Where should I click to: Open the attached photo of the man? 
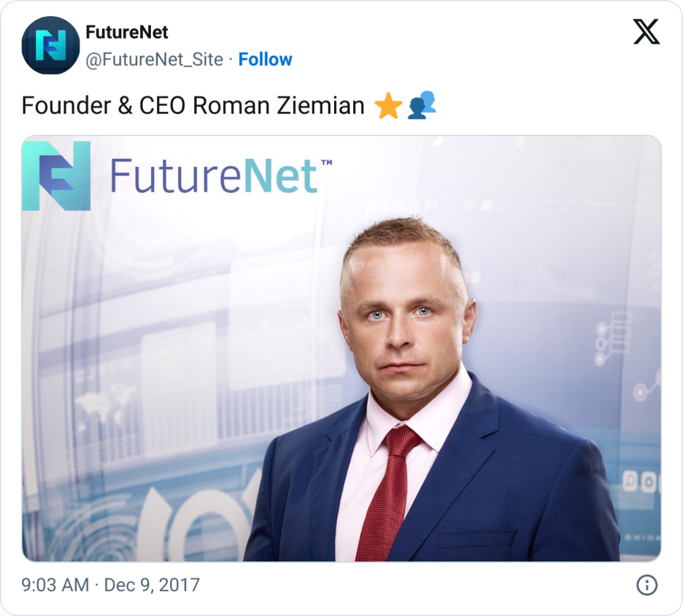(341, 348)
